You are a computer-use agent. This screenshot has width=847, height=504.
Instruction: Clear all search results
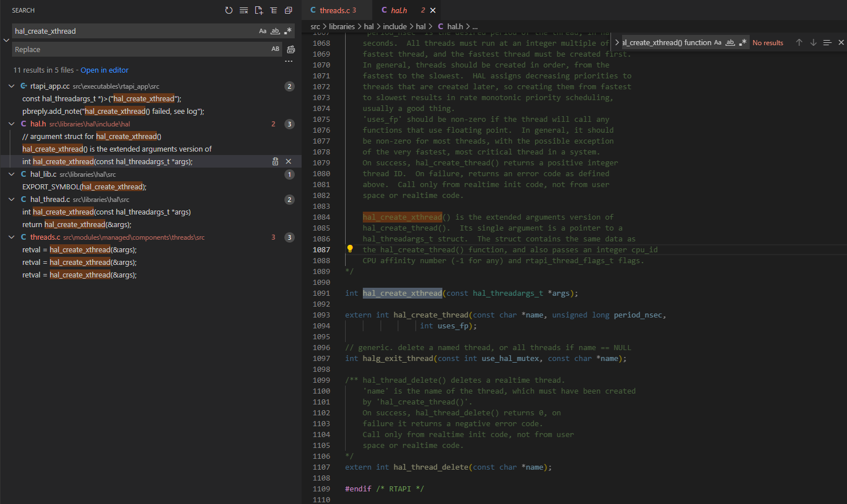244,10
